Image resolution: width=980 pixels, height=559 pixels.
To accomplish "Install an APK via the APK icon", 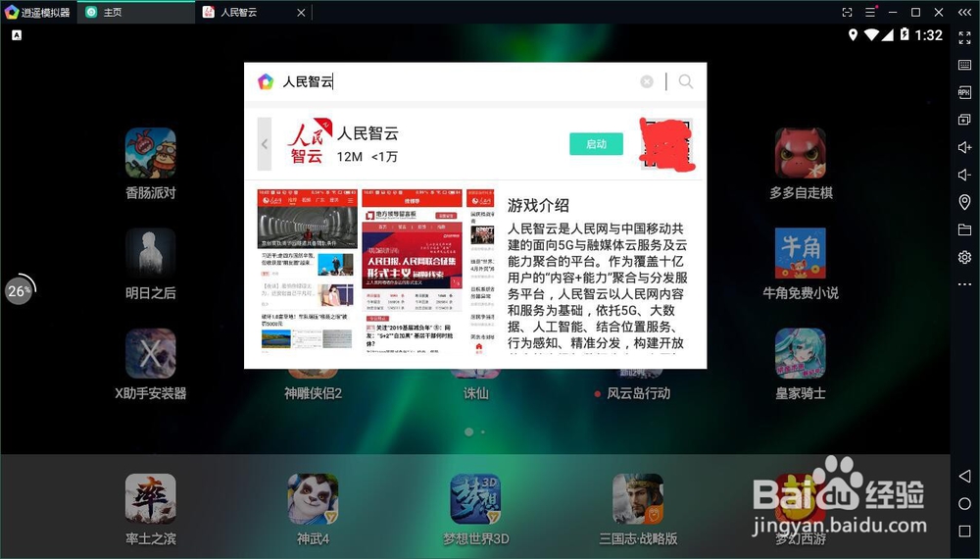I will coord(964,92).
